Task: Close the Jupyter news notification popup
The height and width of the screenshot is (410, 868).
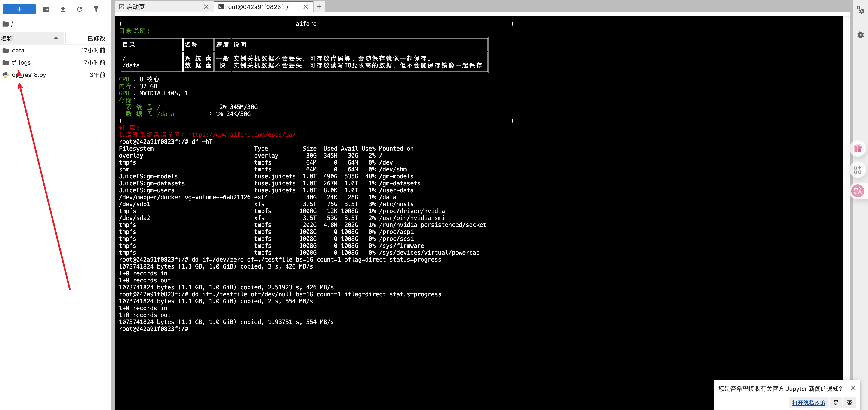Action: 853,388
